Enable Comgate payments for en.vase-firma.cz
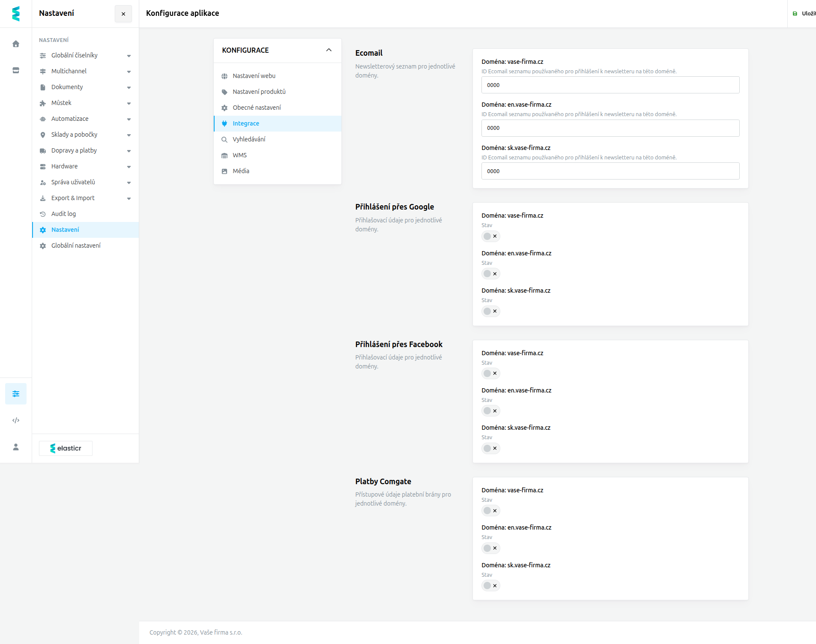This screenshot has width=816, height=644. click(x=491, y=548)
